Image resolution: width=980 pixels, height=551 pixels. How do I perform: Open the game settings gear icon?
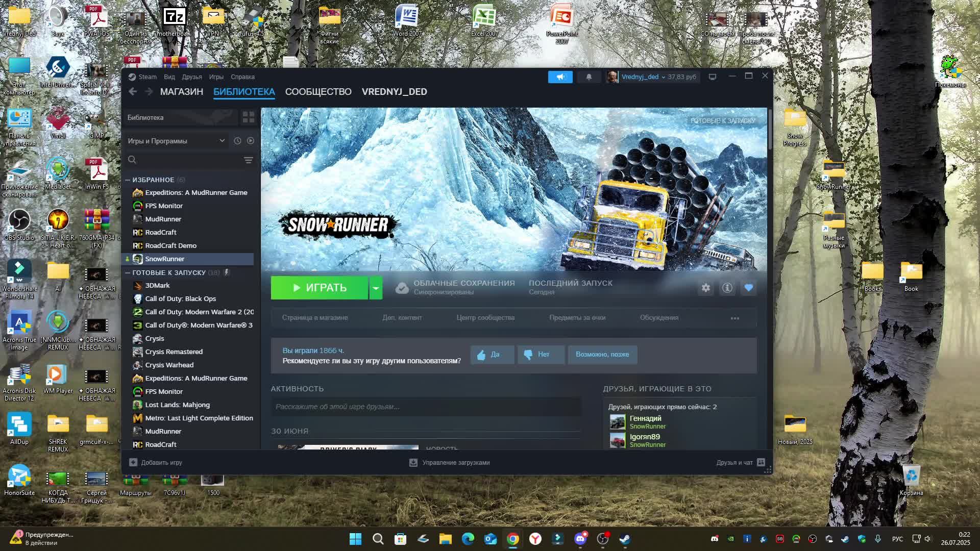pos(705,288)
